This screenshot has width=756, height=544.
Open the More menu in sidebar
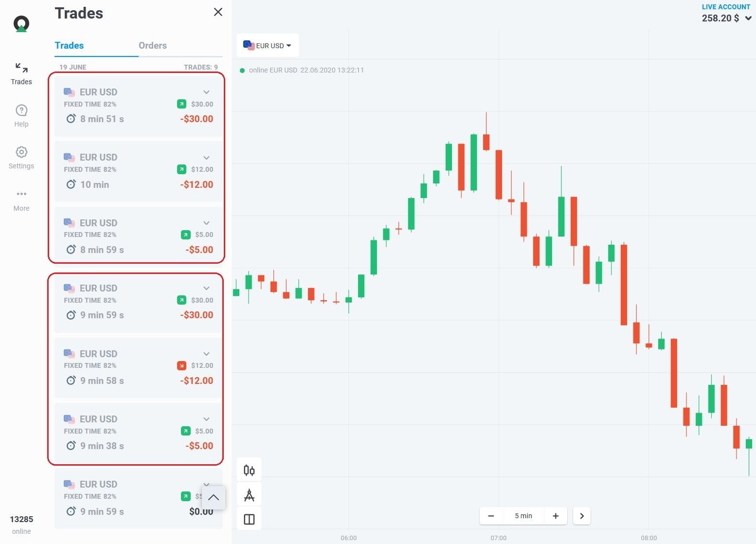pyautogui.click(x=21, y=200)
